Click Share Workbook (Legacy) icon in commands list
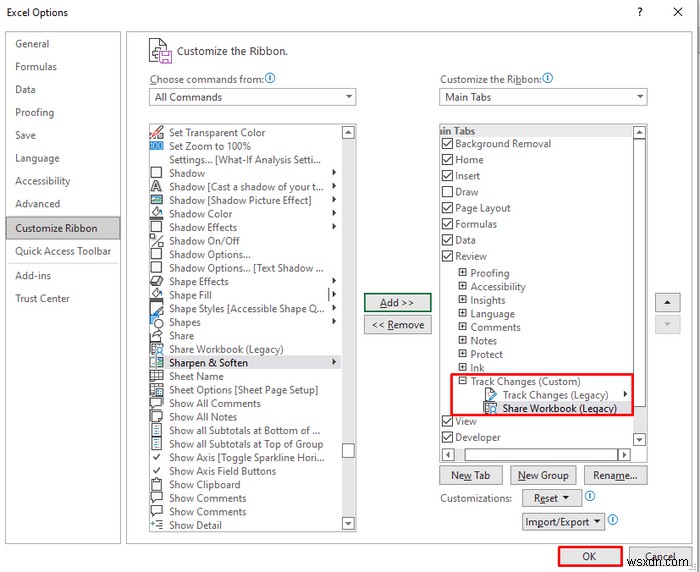700x572 pixels. (157, 349)
